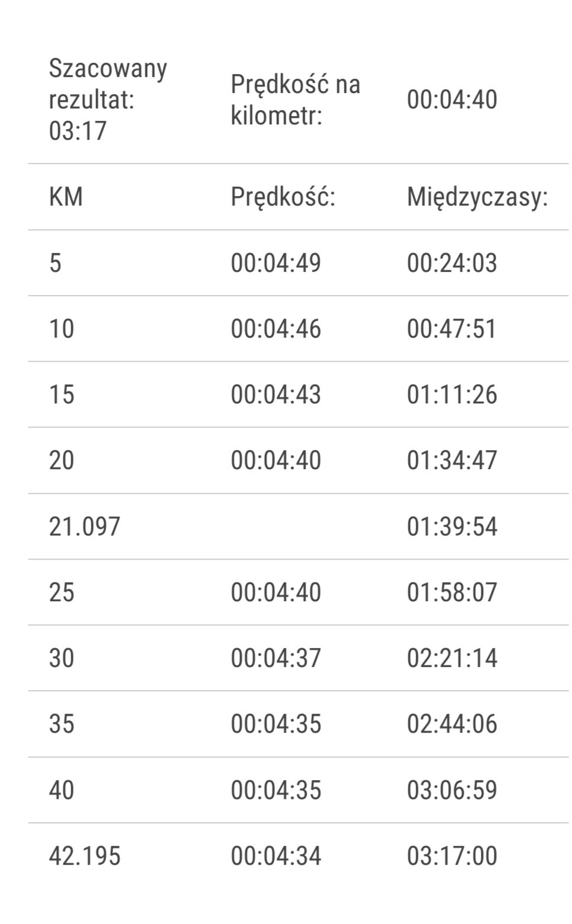Tap the 00:24:03 split time
The image size is (572, 924).
pos(452,263)
